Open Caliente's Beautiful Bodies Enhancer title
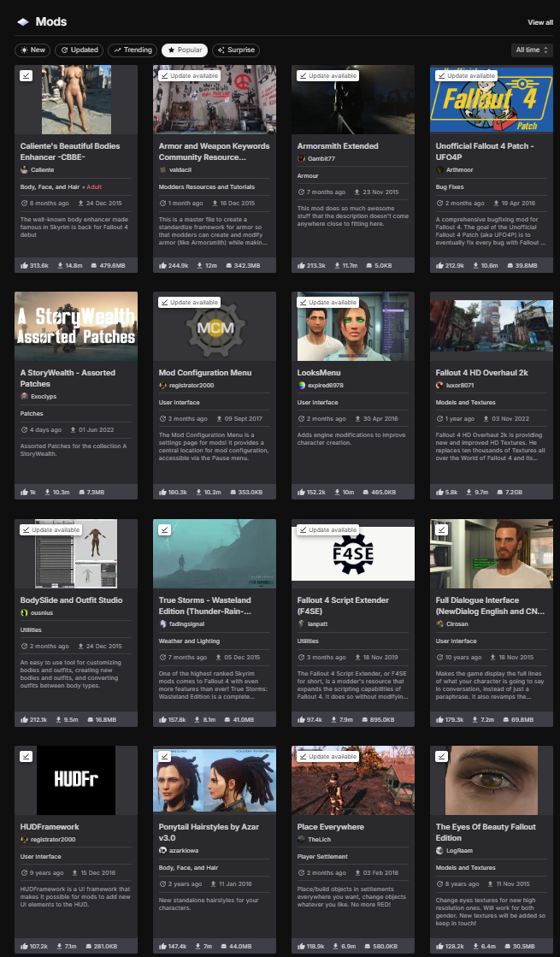560x957 pixels. pos(70,151)
